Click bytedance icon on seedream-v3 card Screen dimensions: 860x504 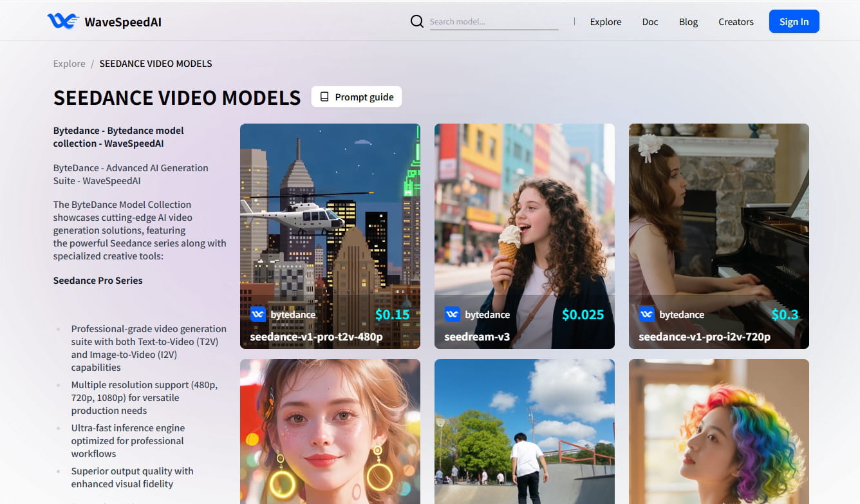click(x=453, y=314)
